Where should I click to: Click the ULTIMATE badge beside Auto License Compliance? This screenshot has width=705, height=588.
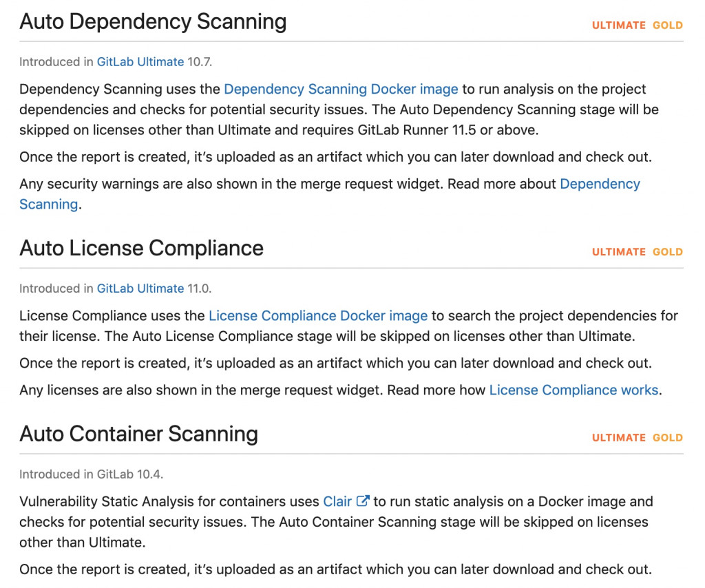[x=619, y=252]
